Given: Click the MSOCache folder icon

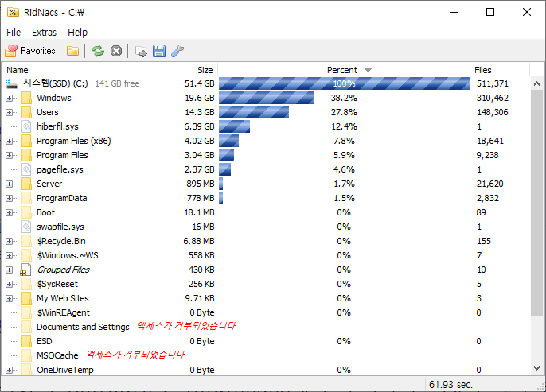Looking at the screenshot, I should click(x=26, y=355).
